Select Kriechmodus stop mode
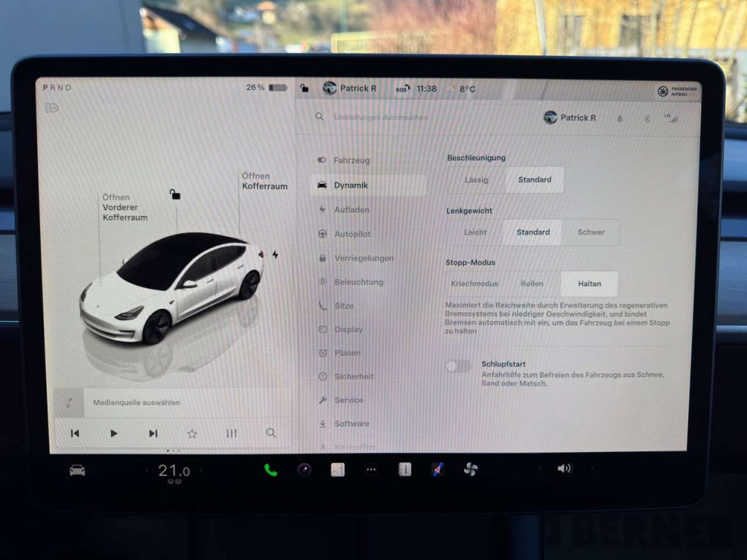The width and height of the screenshot is (747, 560). click(475, 284)
